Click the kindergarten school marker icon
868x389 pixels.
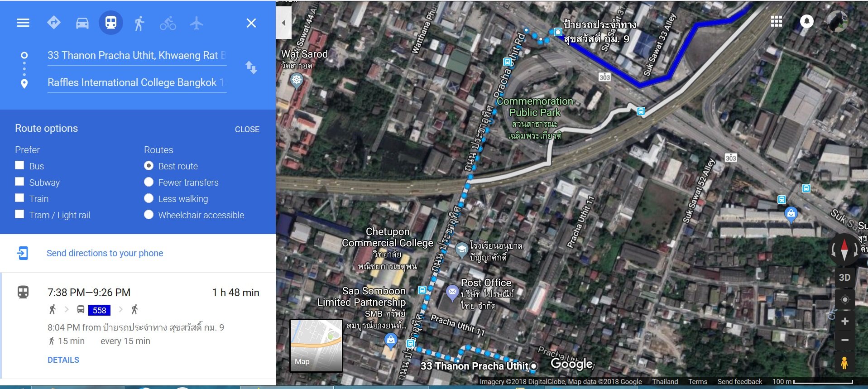[461, 250]
